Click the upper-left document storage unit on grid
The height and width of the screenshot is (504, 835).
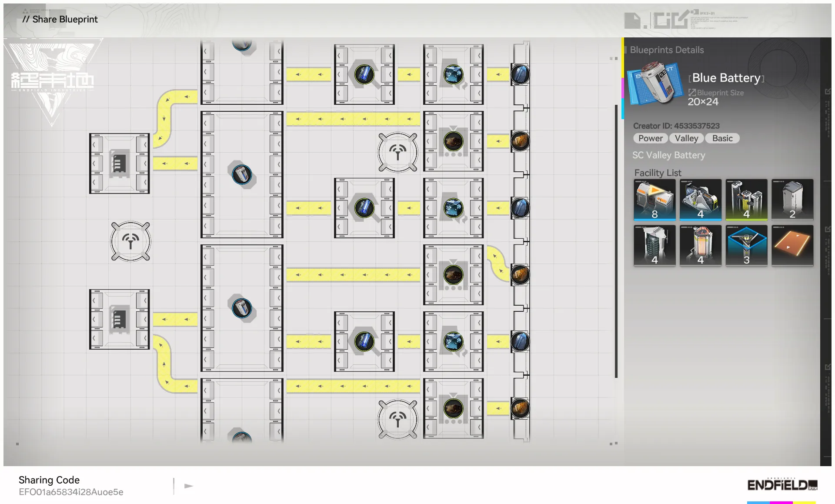(x=119, y=163)
